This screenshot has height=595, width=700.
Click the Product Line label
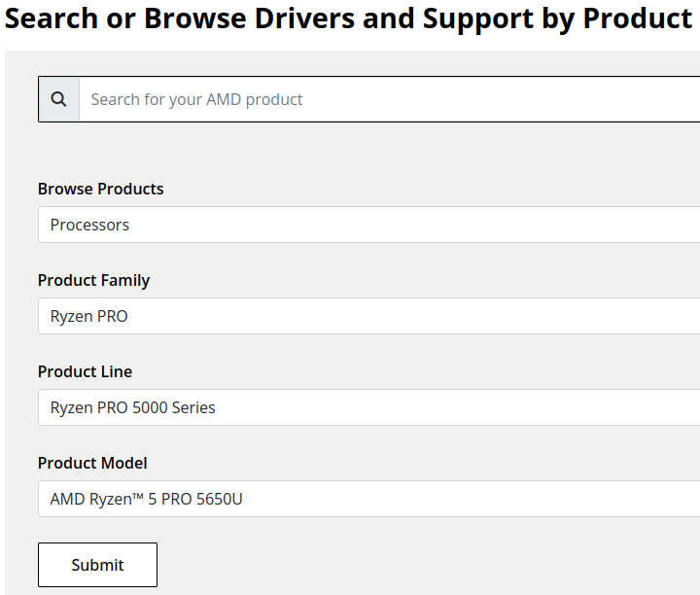[85, 371]
